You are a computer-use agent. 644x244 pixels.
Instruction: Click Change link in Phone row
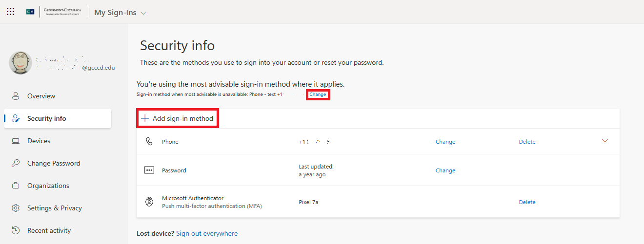pyautogui.click(x=445, y=142)
